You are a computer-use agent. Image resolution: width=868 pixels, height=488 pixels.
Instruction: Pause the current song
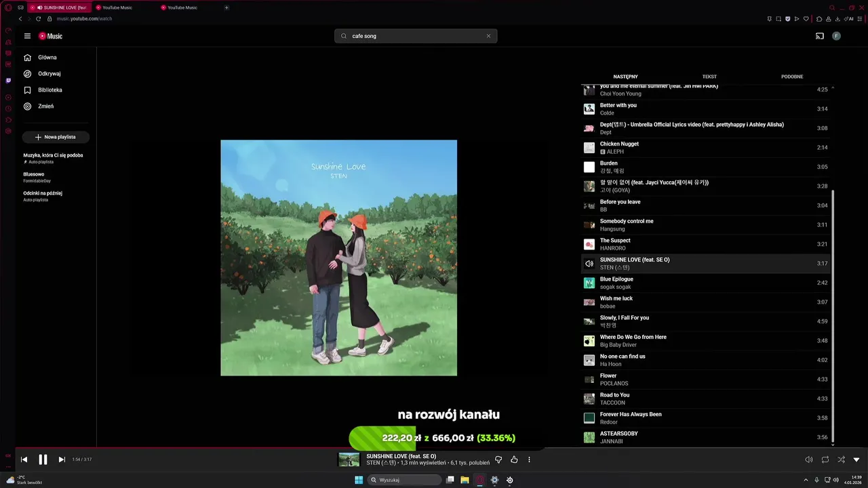click(x=43, y=460)
